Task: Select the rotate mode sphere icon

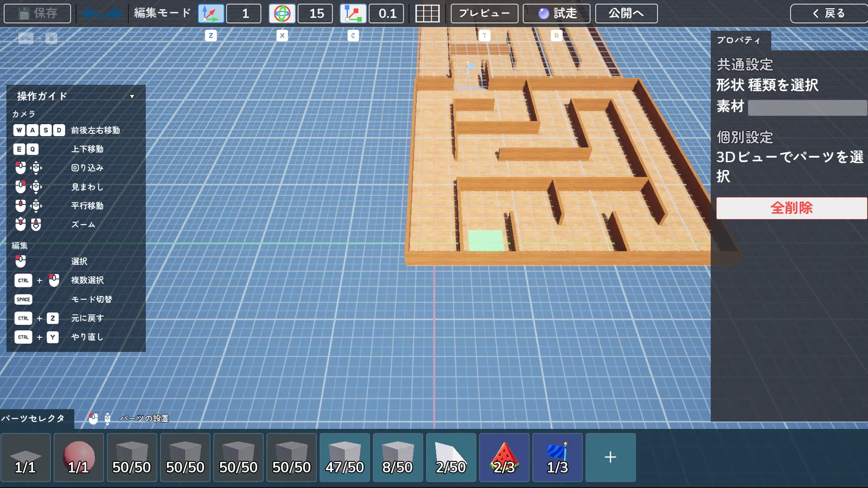Action: tap(282, 13)
